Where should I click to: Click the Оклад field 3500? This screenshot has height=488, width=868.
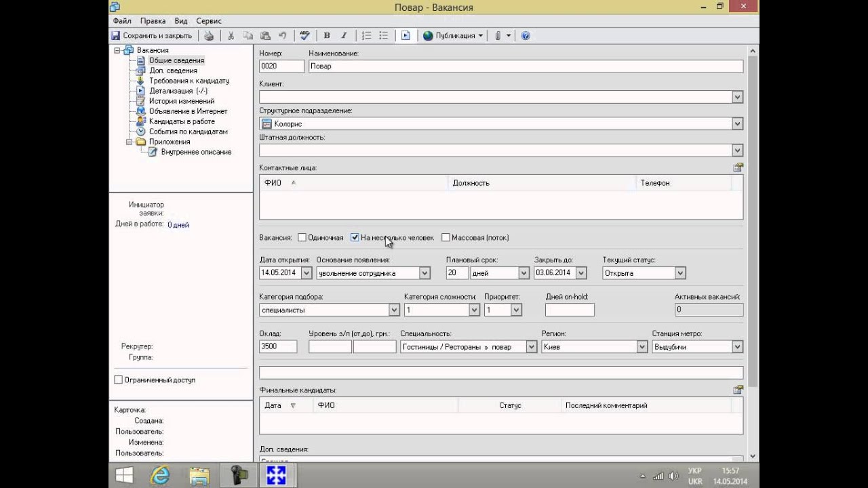coord(278,346)
